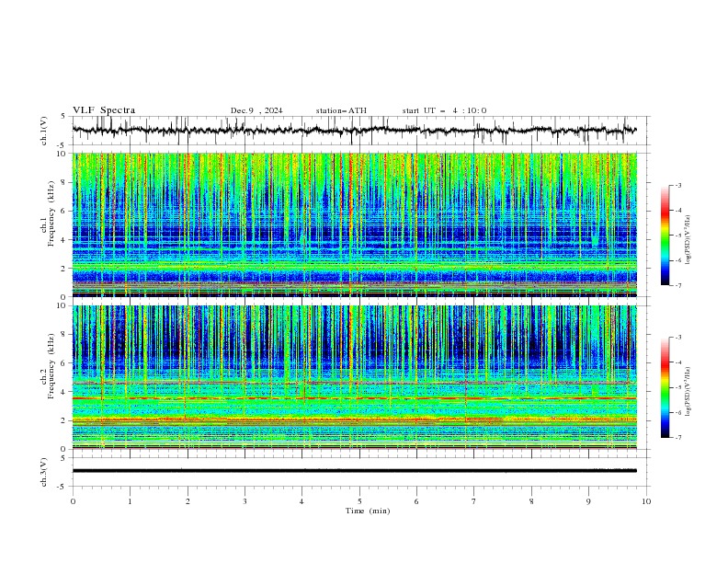Click the "8" kHz tick of ch.1 spectrogram
Image resolution: width=728 pixels, height=563 pixels.
[64, 182]
